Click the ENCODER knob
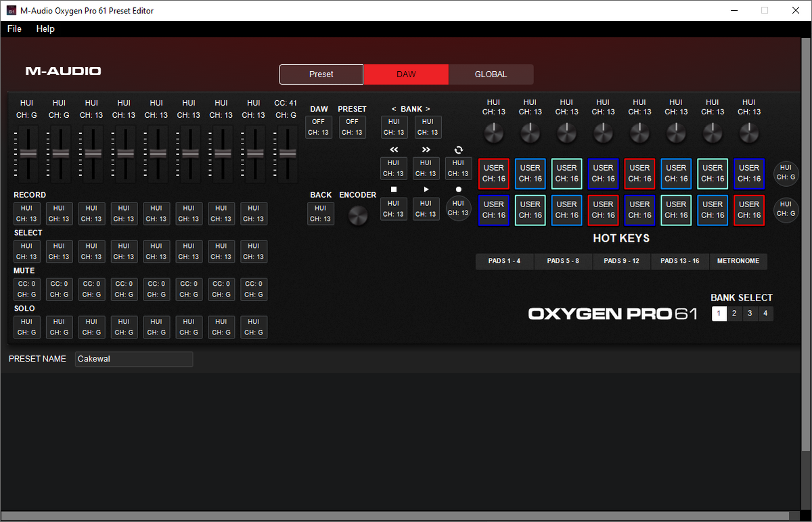Screen dimensions: 812x522 click(x=358, y=216)
